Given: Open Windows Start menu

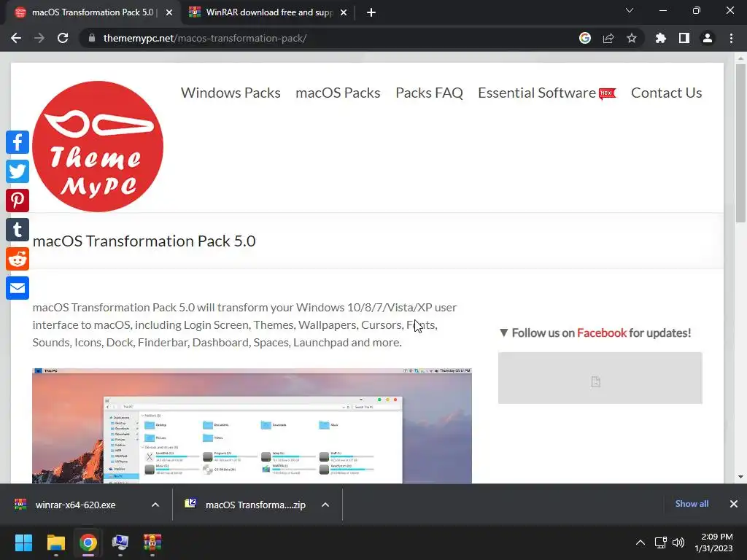Looking at the screenshot, I should [23, 542].
